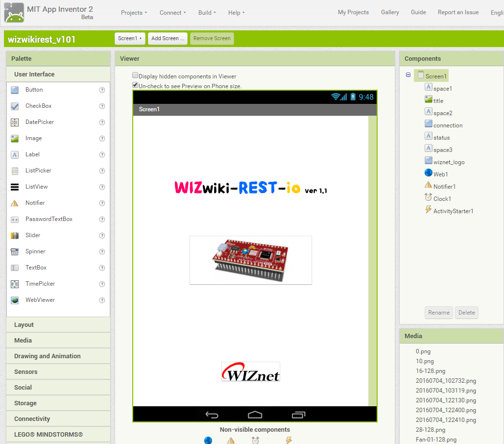Click the non-visible Notifier warning icon
Image resolution: width=504 pixels, height=444 pixels.
[231, 441]
